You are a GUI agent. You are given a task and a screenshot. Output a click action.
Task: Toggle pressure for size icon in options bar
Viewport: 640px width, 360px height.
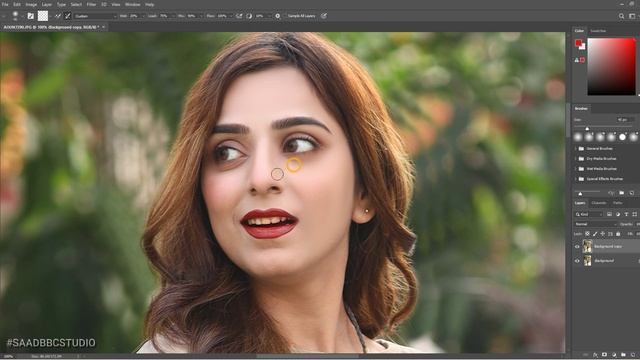(x=324, y=16)
